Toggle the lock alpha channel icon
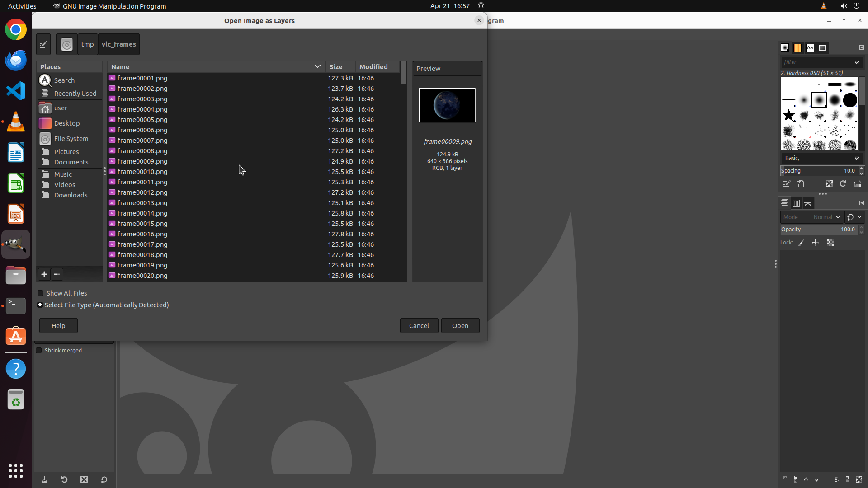This screenshot has height=488, width=868. (x=830, y=243)
